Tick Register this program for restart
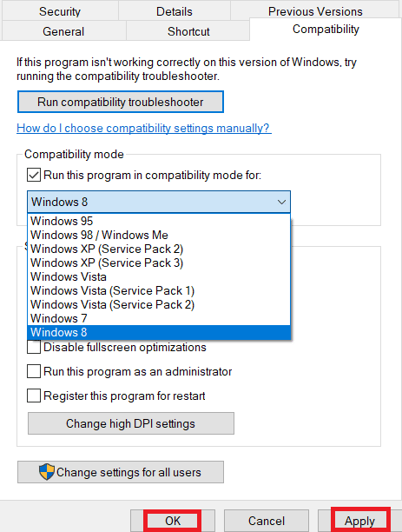The width and height of the screenshot is (402, 532). (34, 396)
